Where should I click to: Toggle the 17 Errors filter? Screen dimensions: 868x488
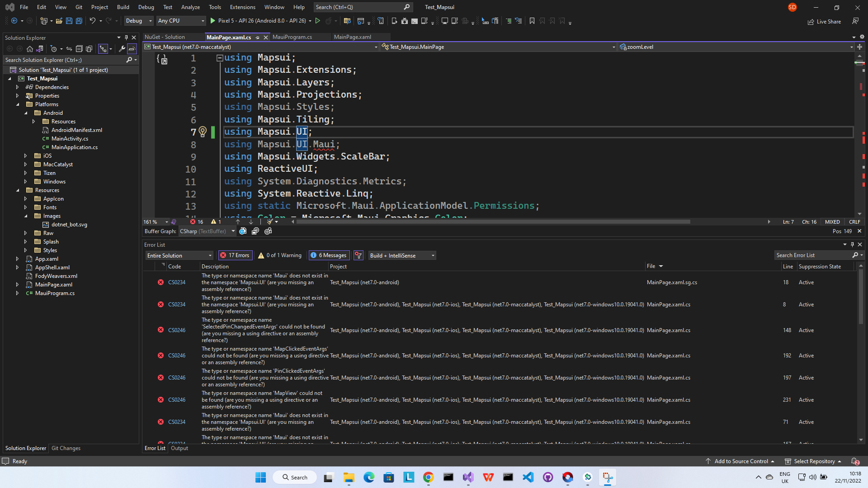tap(235, 255)
